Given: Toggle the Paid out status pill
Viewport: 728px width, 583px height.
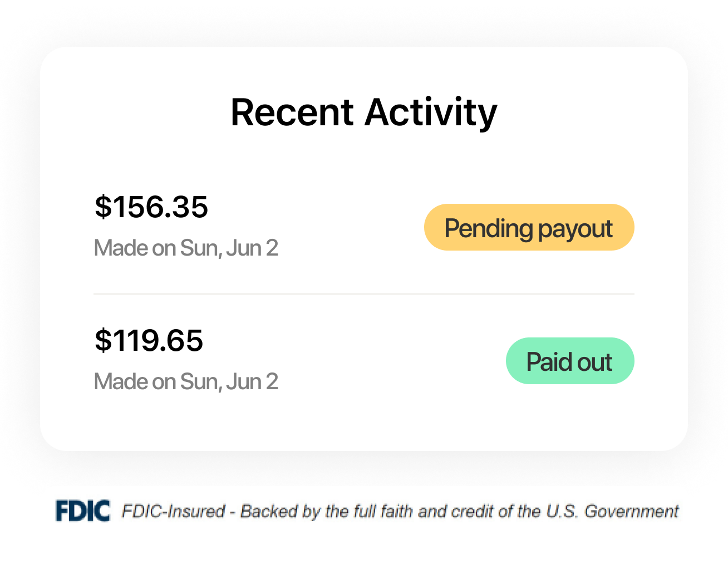Looking at the screenshot, I should point(569,361).
